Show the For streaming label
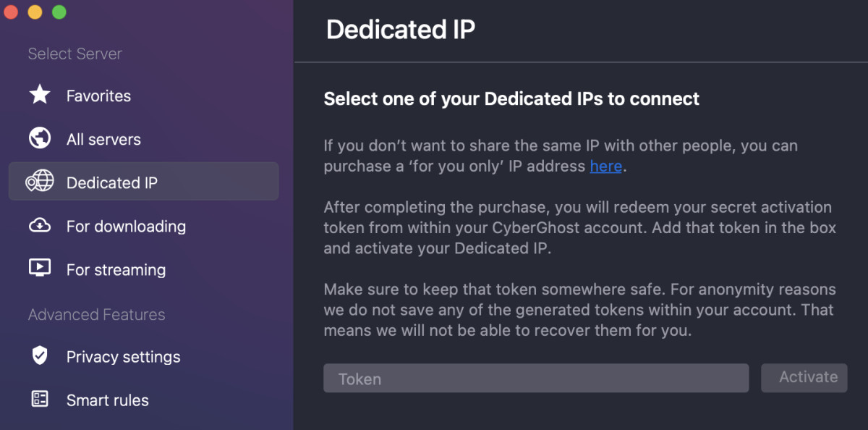Viewport: 868px width, 430px height. (x=116, y=270)
